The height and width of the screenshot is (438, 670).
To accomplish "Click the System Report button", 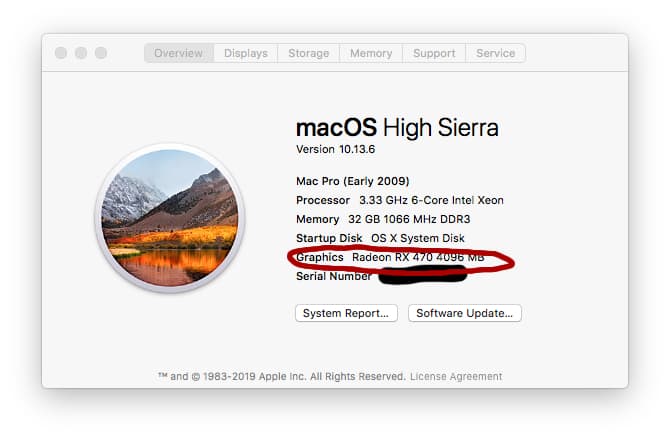I will tap(346, 313).
